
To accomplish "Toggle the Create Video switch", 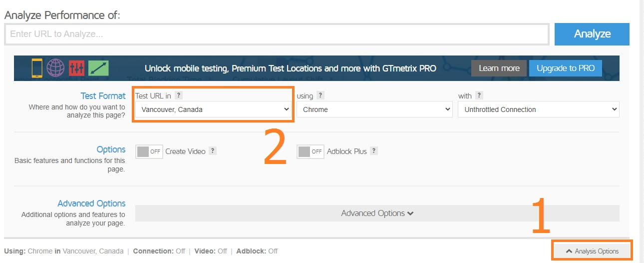I will point(149,151).
